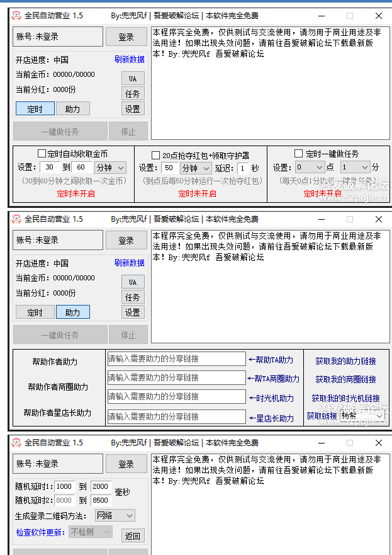Select 定时 tab in the middle window

pyautogui.click(x=35, y=312)
